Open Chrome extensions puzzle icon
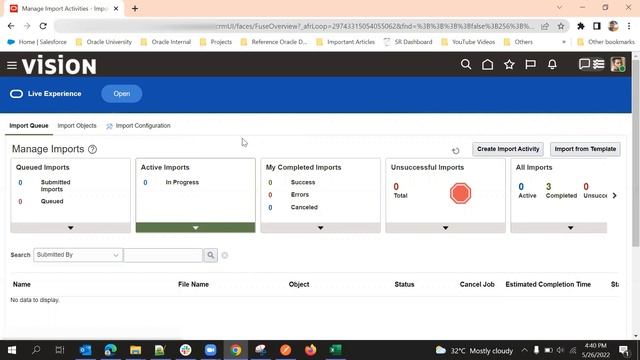Image resolution: width=640 pixels, height=360 pixels. 581,26
